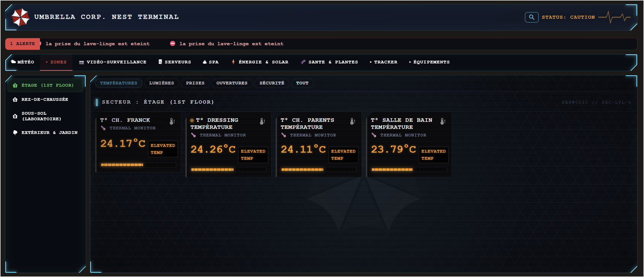Viewport: 644px width, 277px height.
Task: Click orange status dot on Dressing card
Action: coord(192,120)
